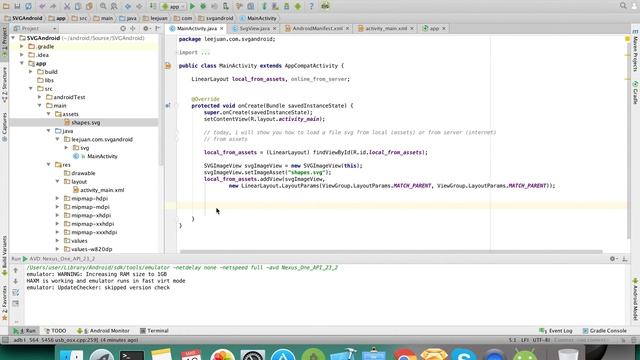Open the TODO tool window tab
This screenshot has width=640, height=360.
click(55, 331)
